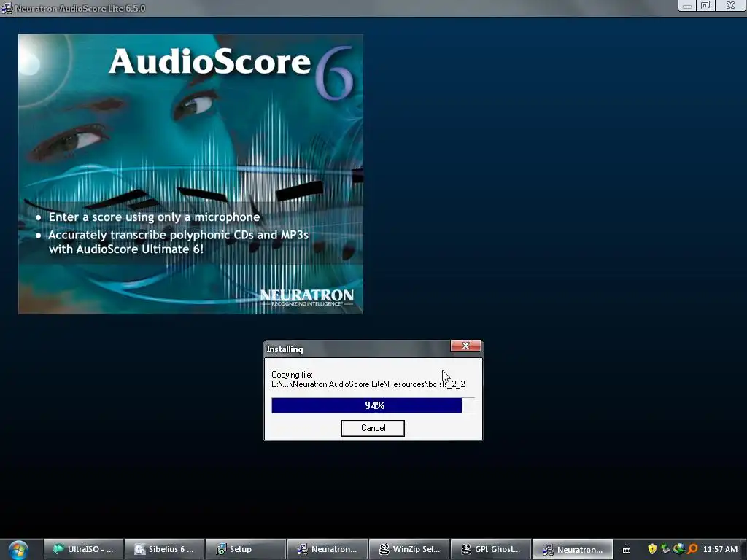Switch to UltraISO taskbar window

tap(83, 549)
